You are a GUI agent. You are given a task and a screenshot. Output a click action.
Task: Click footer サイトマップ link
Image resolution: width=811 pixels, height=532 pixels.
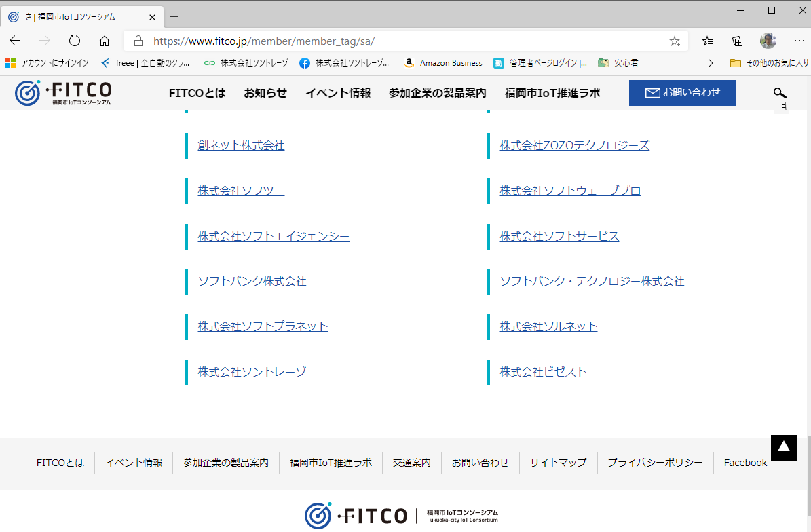(x=558, y=463)
